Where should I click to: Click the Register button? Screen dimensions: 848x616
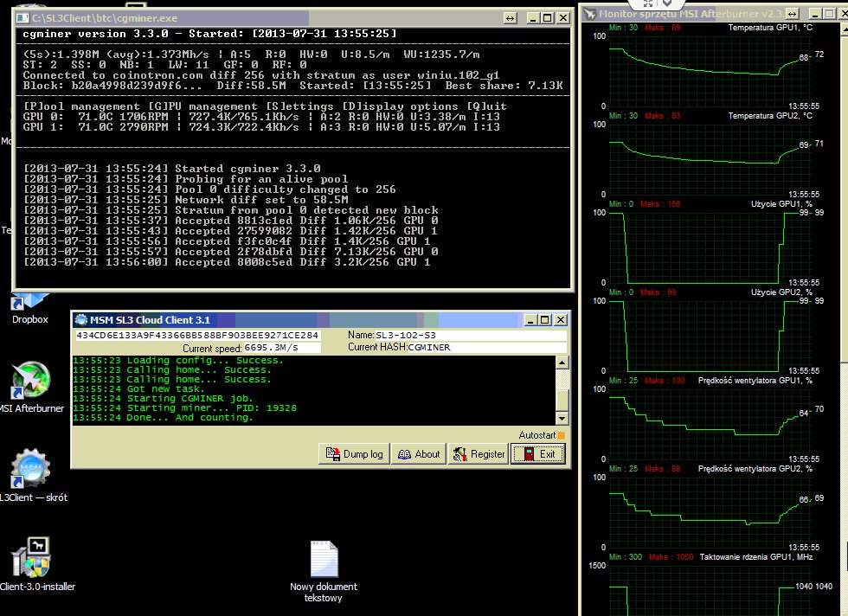coord(479,453)
